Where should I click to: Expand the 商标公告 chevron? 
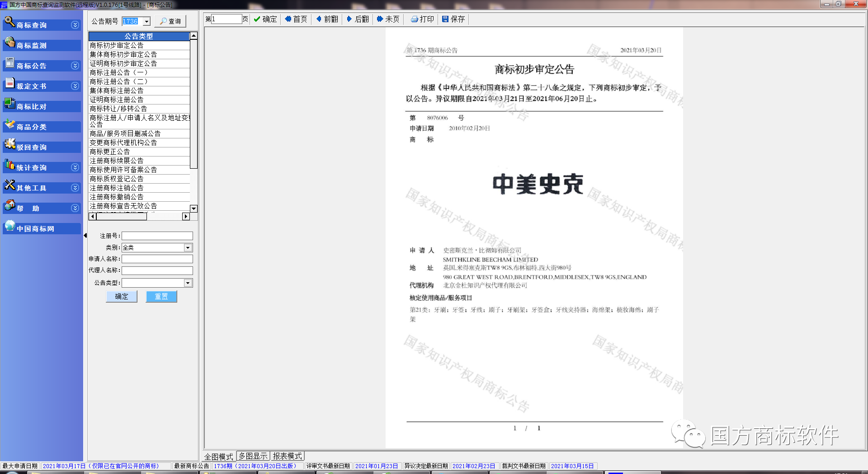75,66
